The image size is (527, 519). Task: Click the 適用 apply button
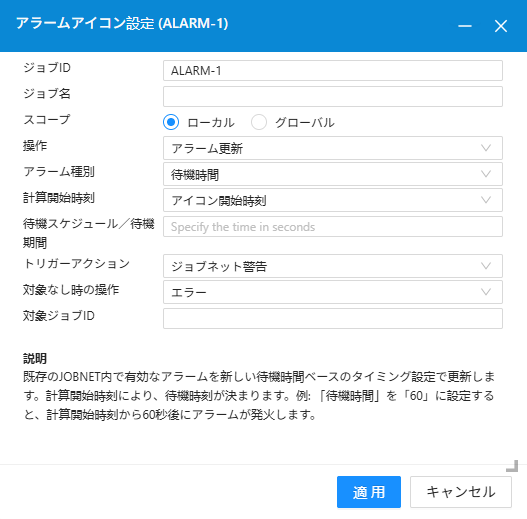[369, 492]
